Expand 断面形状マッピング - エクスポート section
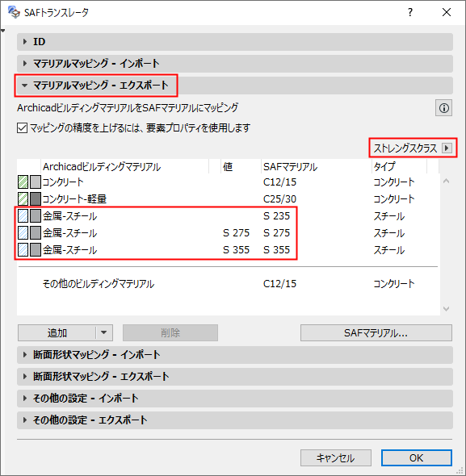This screenshot has height=476, width=466. tap(235, 377)
